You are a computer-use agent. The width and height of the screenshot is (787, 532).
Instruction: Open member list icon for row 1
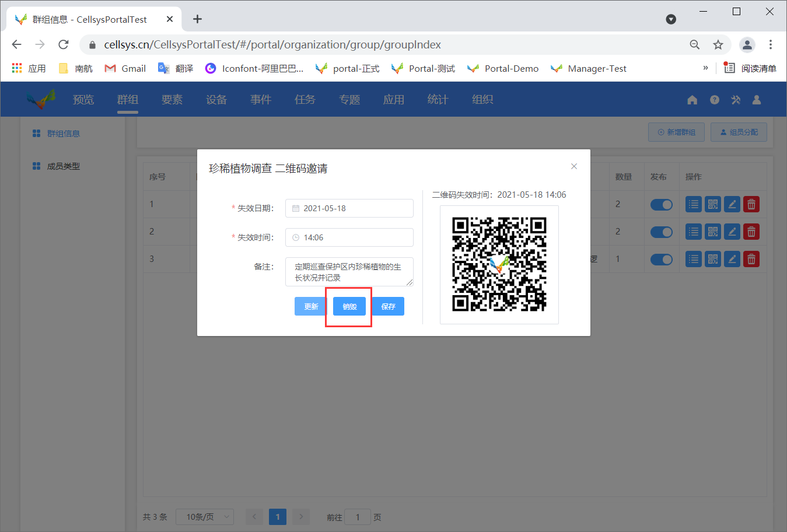coord(694,204)
